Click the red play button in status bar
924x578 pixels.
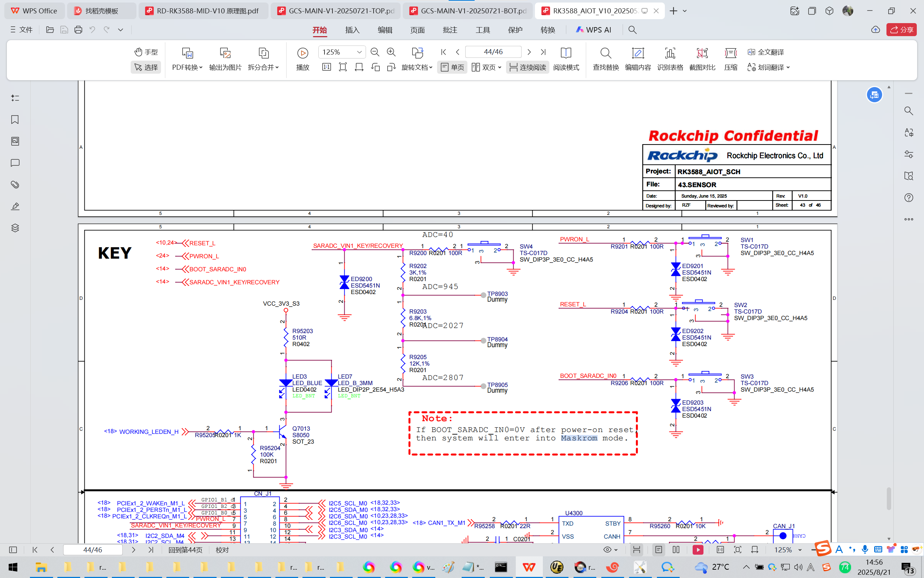(x=698, y=550)
